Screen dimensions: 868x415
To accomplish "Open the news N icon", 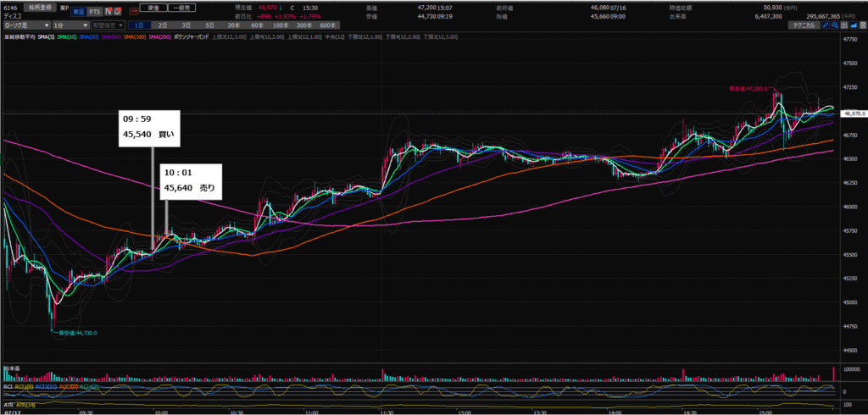I will pos(108,11).
